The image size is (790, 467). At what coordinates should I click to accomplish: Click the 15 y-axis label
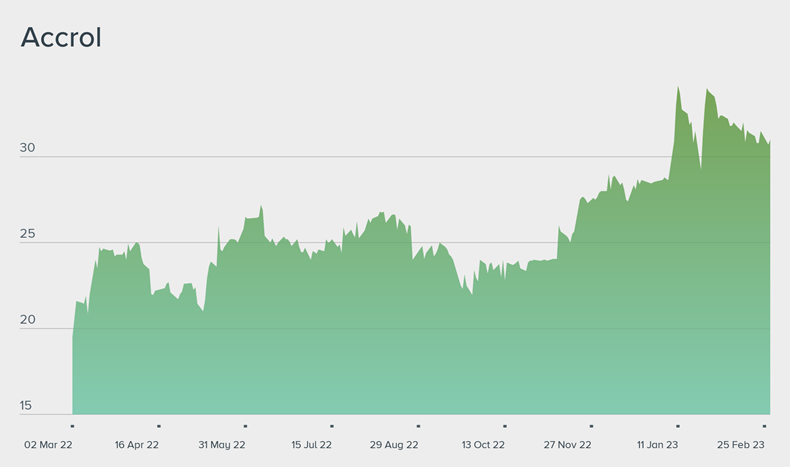[27, 405]
